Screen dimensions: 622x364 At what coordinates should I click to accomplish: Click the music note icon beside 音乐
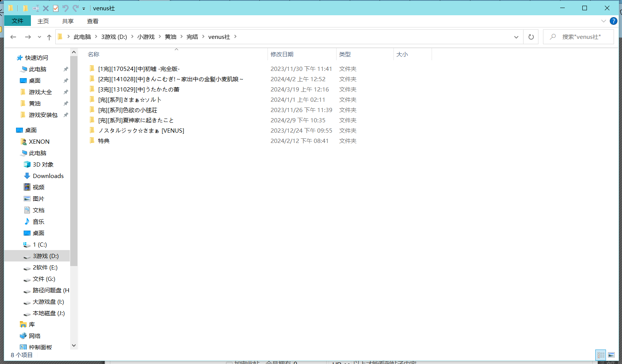tap(27, 221)
